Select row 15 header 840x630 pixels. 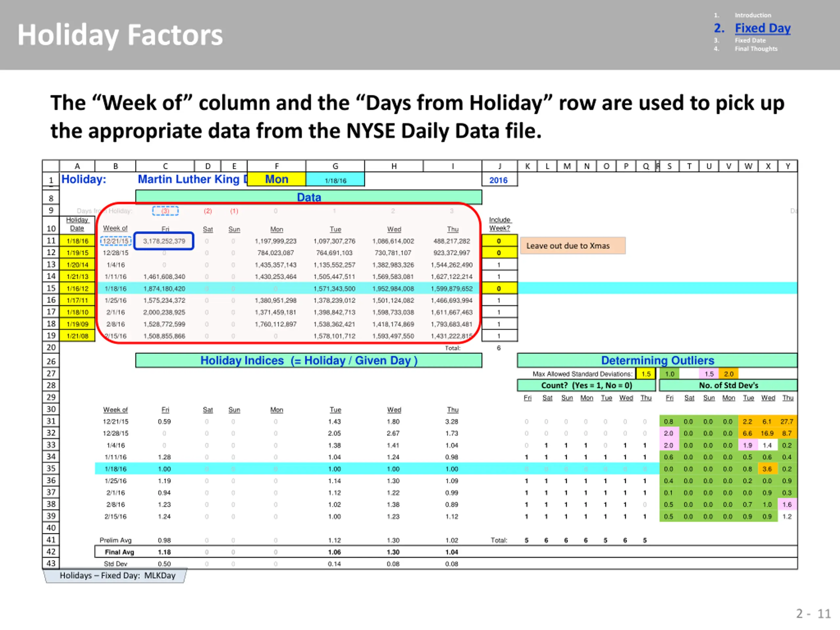51,288
